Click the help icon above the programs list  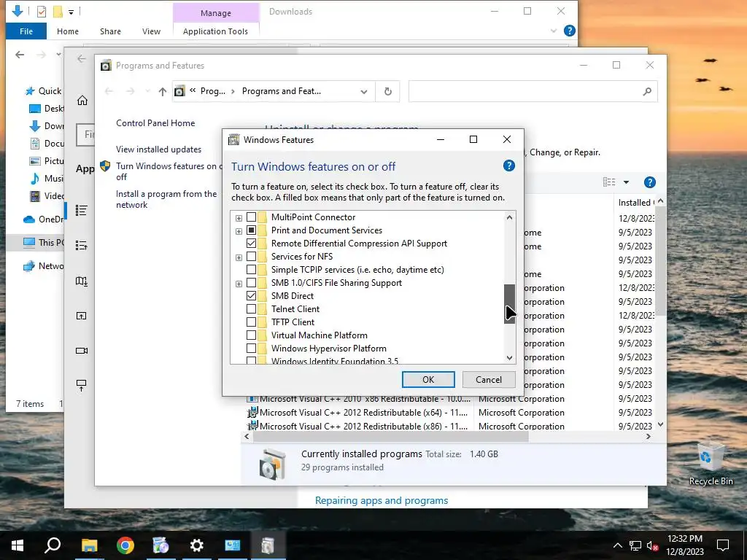pos(649,182)
